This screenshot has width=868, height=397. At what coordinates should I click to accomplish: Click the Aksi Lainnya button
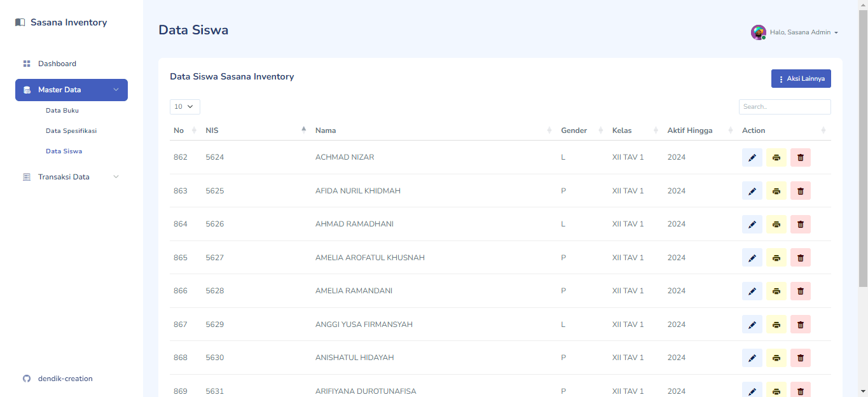click(x=801, y=79)
